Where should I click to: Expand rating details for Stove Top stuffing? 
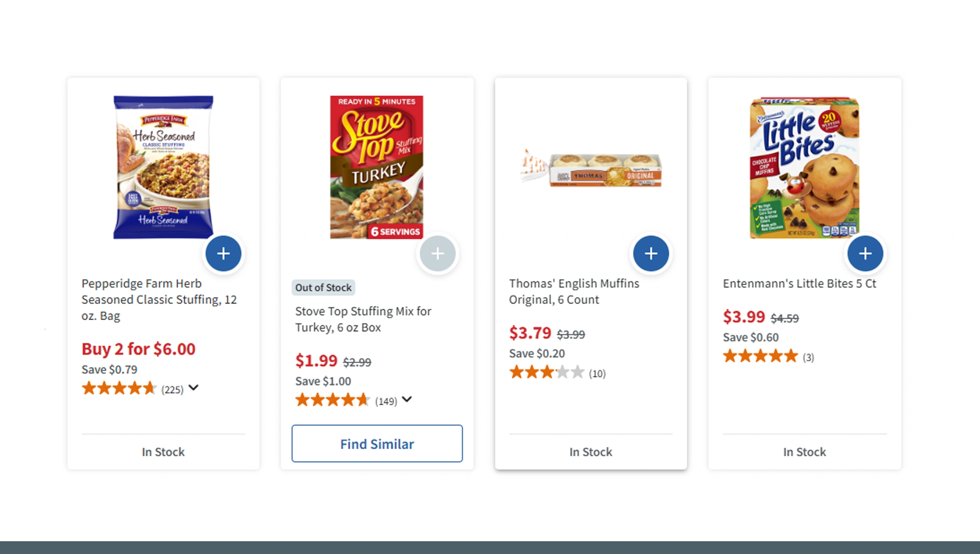(x=407, y=399)
